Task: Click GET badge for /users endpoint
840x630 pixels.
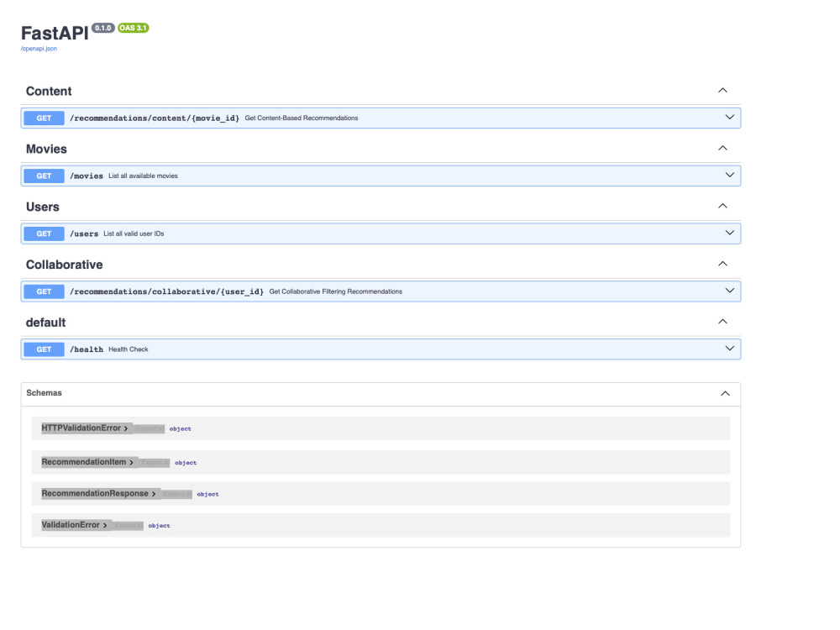Action: (x=44, y=234)
